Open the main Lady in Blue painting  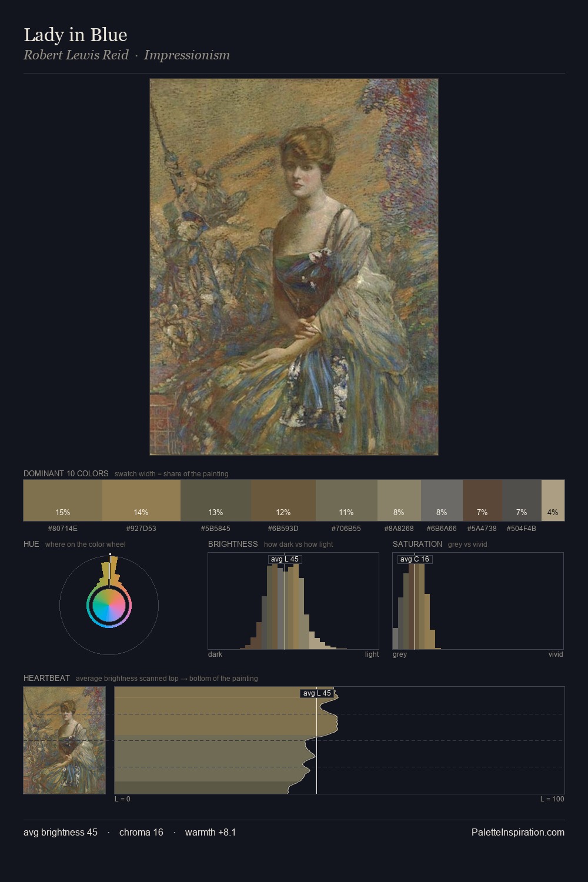click(x=294, y=267)
